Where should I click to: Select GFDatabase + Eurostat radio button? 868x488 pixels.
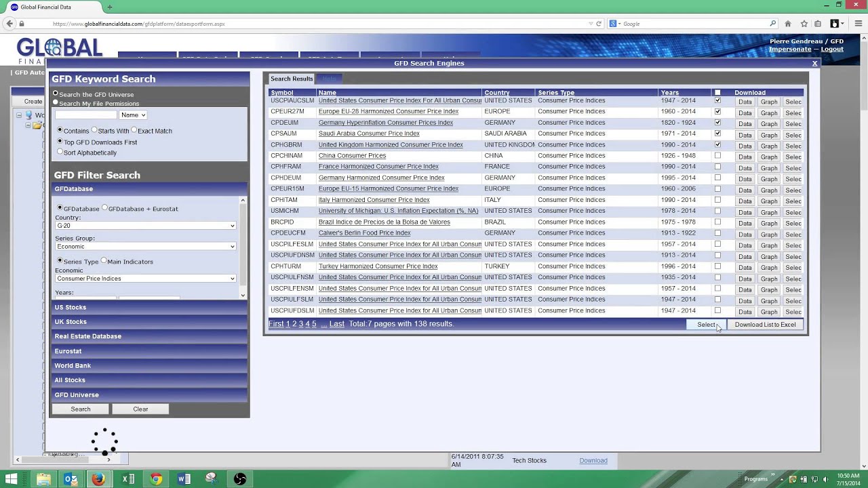[104, 208]
